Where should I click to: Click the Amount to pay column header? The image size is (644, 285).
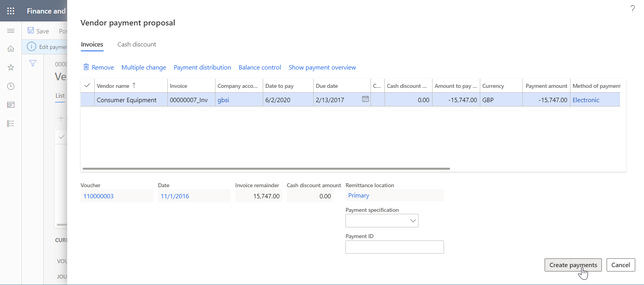456,86
